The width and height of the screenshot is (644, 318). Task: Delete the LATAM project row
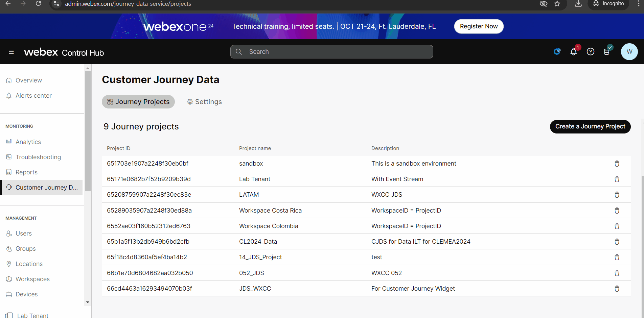point(617,195)
